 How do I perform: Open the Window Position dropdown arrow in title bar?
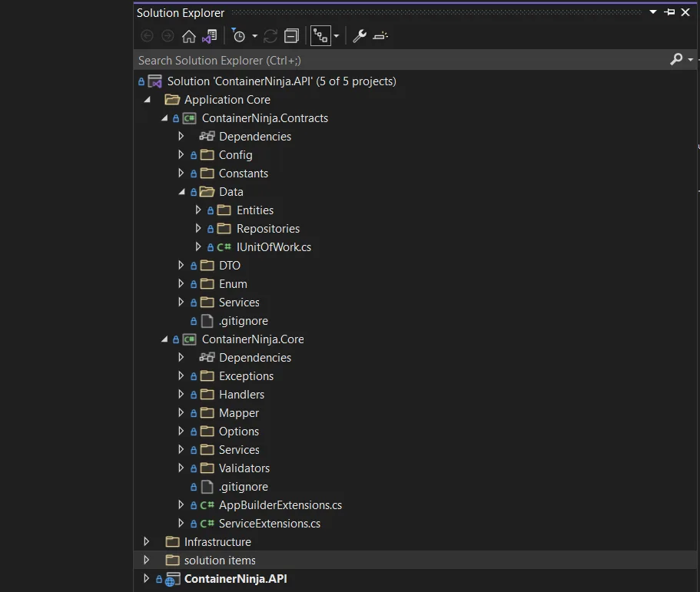point(652,12)
